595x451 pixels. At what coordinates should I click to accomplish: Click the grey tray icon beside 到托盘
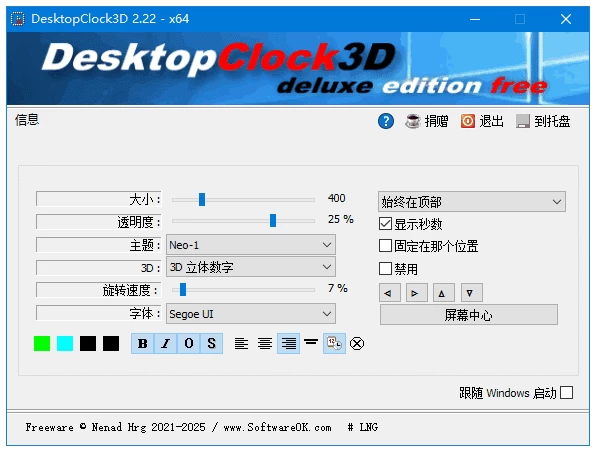[523, 121]
